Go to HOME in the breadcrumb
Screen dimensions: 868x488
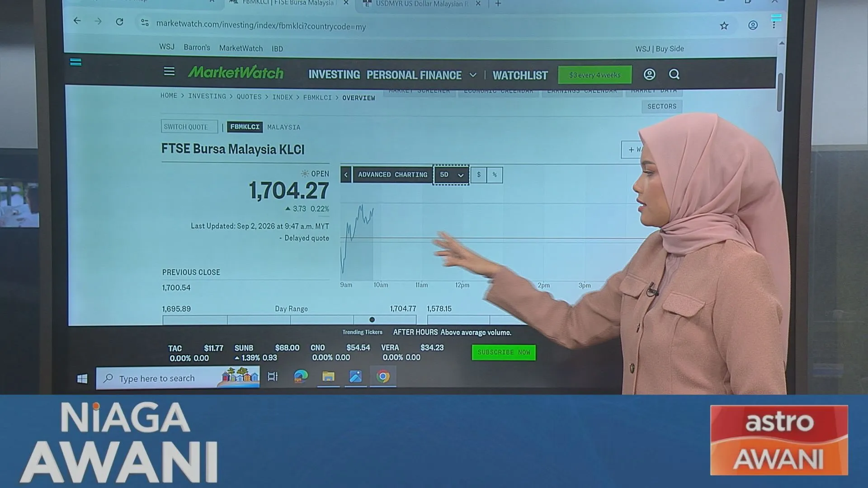(169, 95)
